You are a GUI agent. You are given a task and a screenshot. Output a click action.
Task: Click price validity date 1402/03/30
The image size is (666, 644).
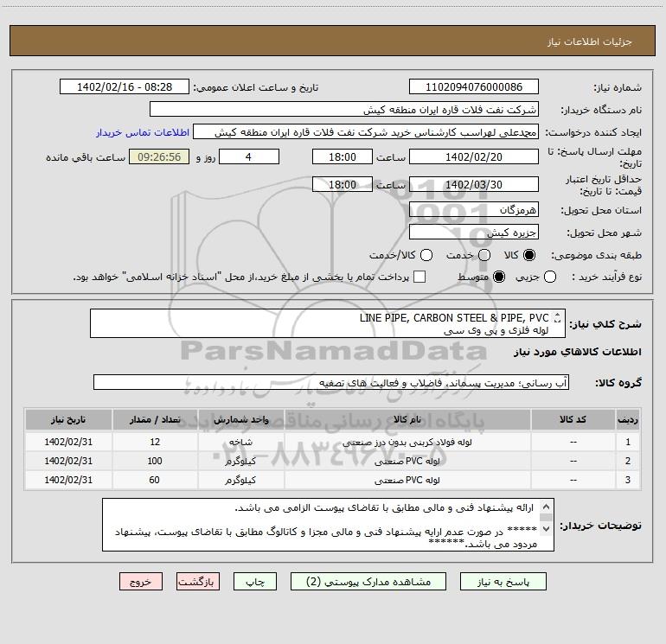pyautogui.click(x=474, y=184)
